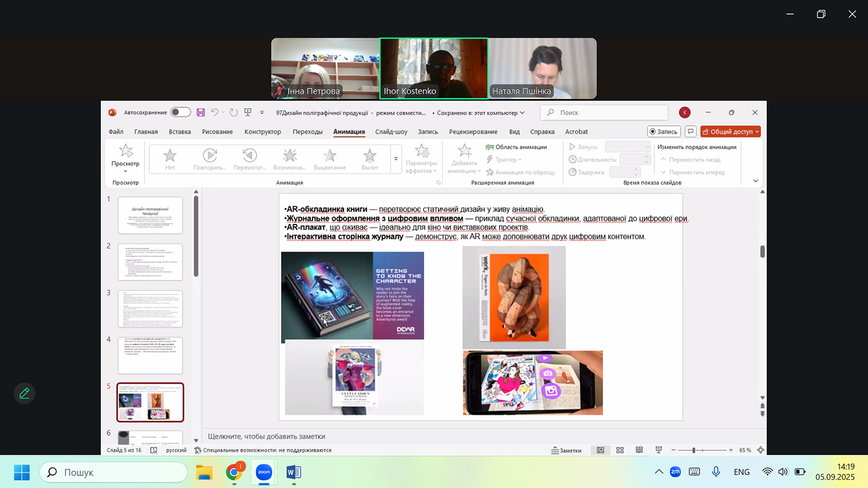
Task: Open 'Область анимации' pane
Action: [x=516, y=147]
